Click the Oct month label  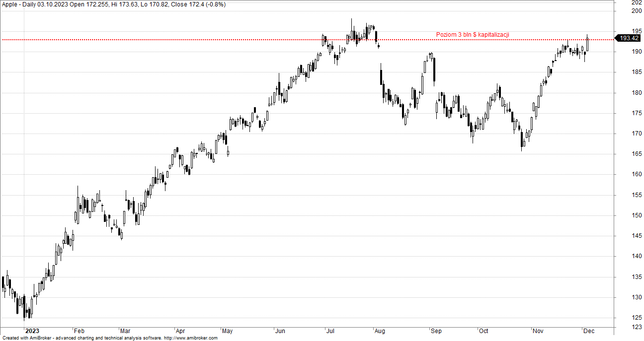pyautogui.click(x=483, y=331)
